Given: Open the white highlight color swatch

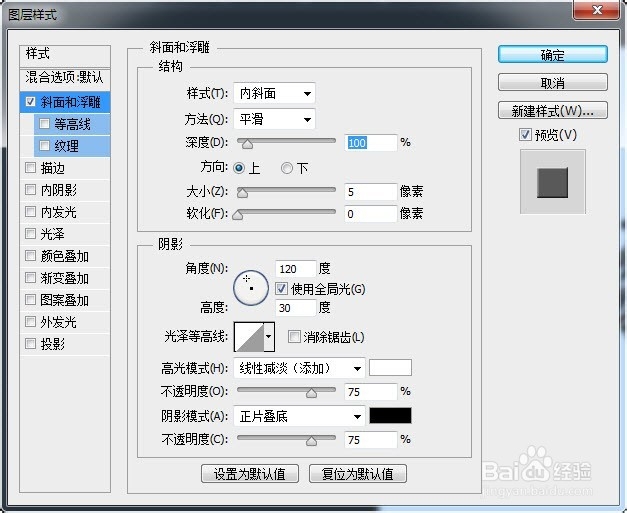Looking at the screenshot, I should [390, 368].
